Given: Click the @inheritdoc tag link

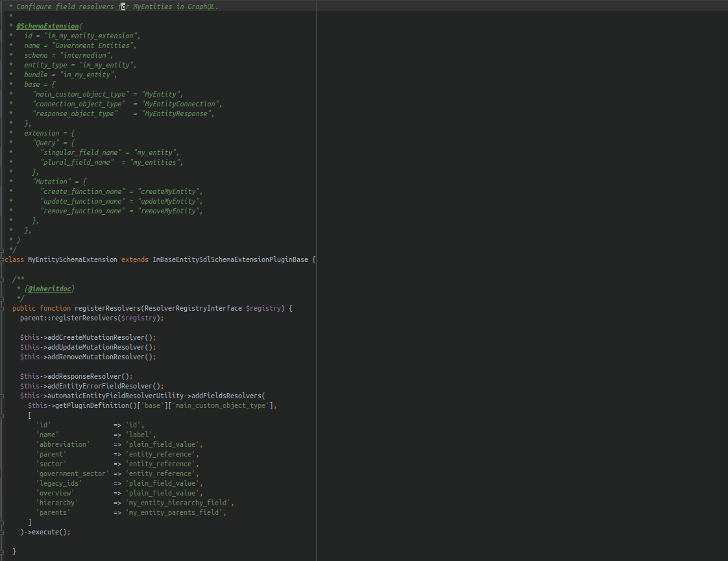Looking at the screenshot, I should pos(49,289).
